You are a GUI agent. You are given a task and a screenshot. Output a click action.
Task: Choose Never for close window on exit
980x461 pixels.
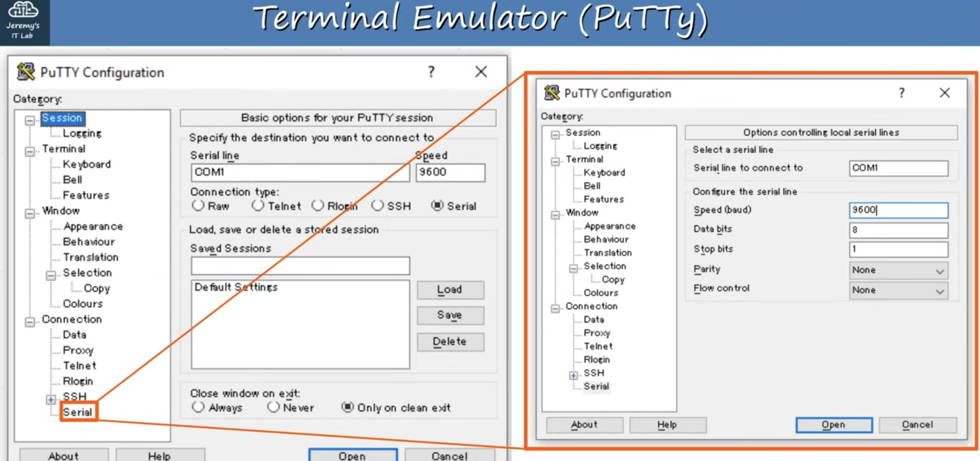(x=273, y=407)
